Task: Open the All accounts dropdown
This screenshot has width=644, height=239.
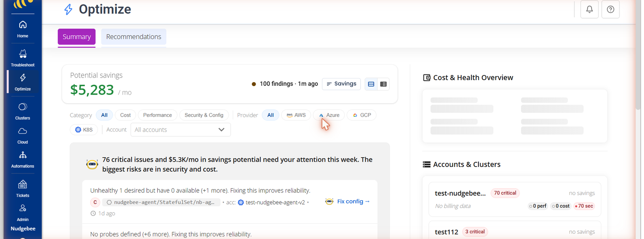Action: (180, 130)
